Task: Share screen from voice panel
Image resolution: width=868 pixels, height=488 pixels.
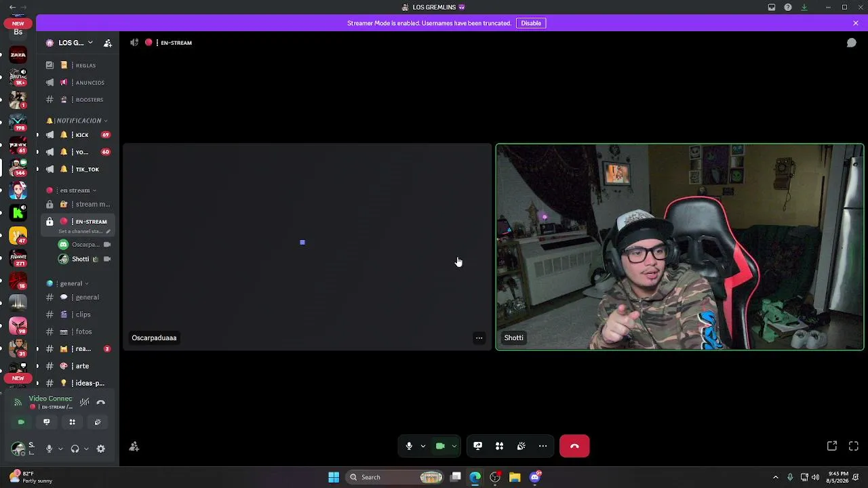Action: (46, 422)
